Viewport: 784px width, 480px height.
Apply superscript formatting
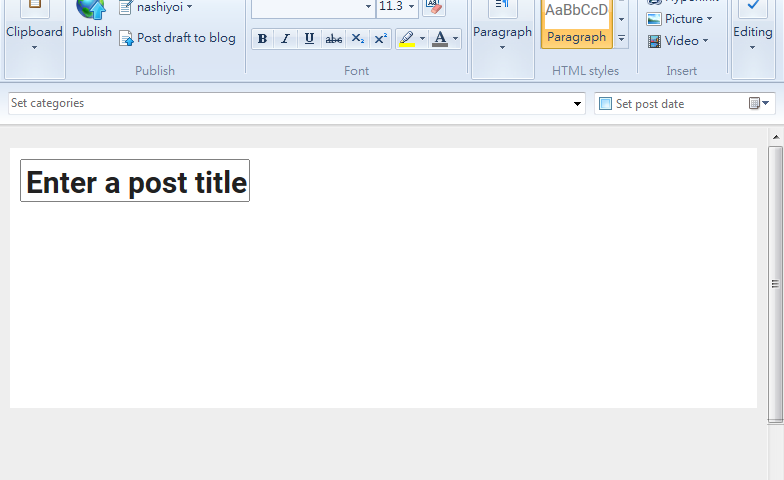point(380,39)
